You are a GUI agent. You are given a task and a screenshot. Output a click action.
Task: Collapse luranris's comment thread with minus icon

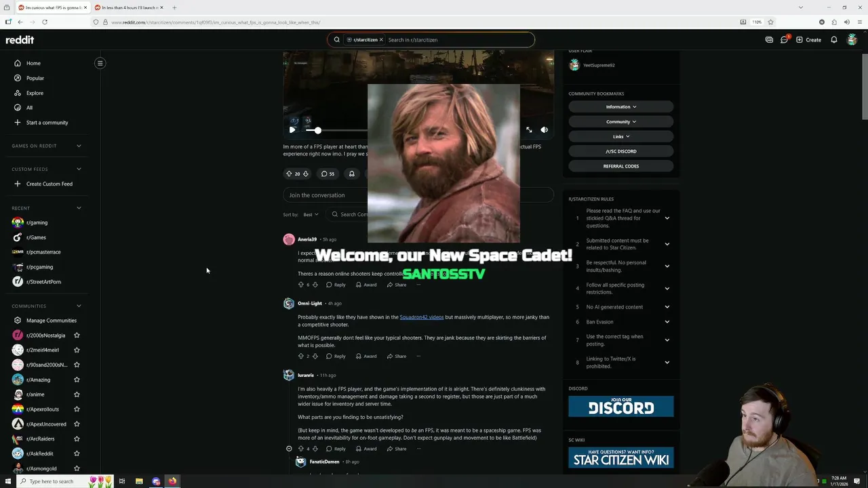289,449
